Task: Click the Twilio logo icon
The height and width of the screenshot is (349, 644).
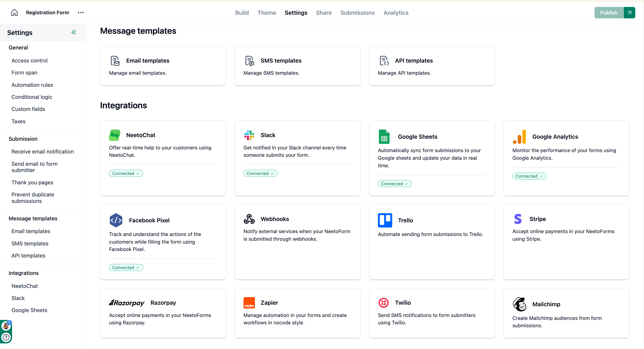Action: [x=384, y=303]
